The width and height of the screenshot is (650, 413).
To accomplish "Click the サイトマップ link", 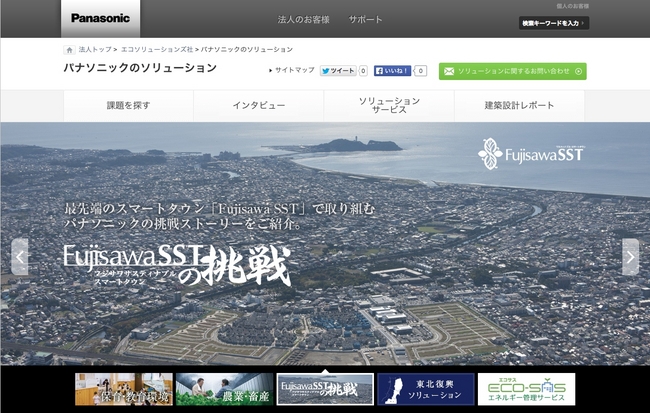I will point(293,71).
